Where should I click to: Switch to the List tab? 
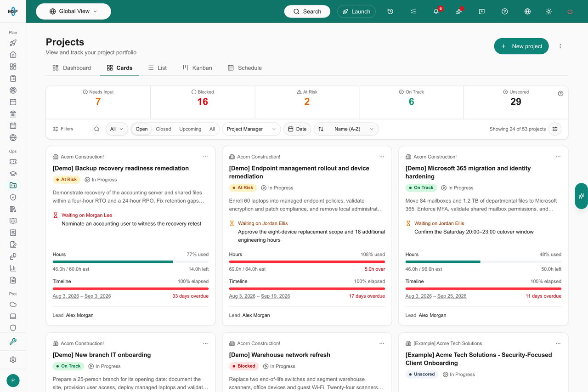(157, 68)
